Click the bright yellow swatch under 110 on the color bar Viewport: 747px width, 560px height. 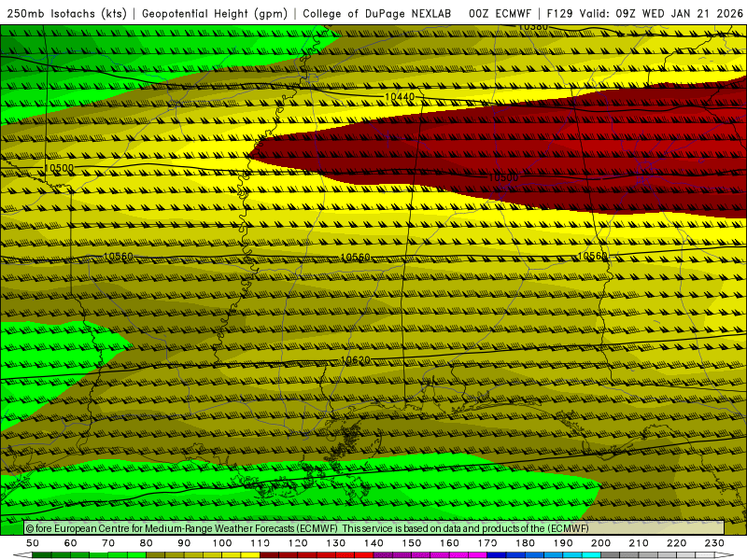coord(250,555)
